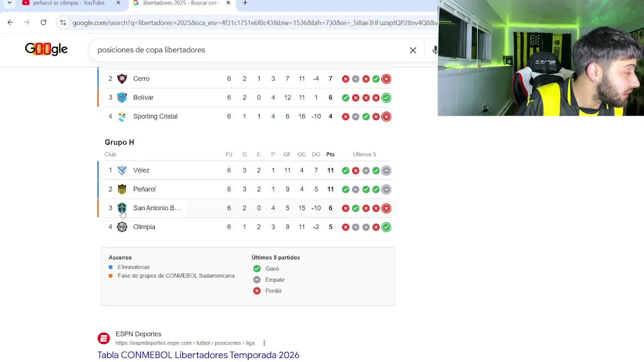
Task: Click the Perdió legend red icon
Action: click(257, 291)
